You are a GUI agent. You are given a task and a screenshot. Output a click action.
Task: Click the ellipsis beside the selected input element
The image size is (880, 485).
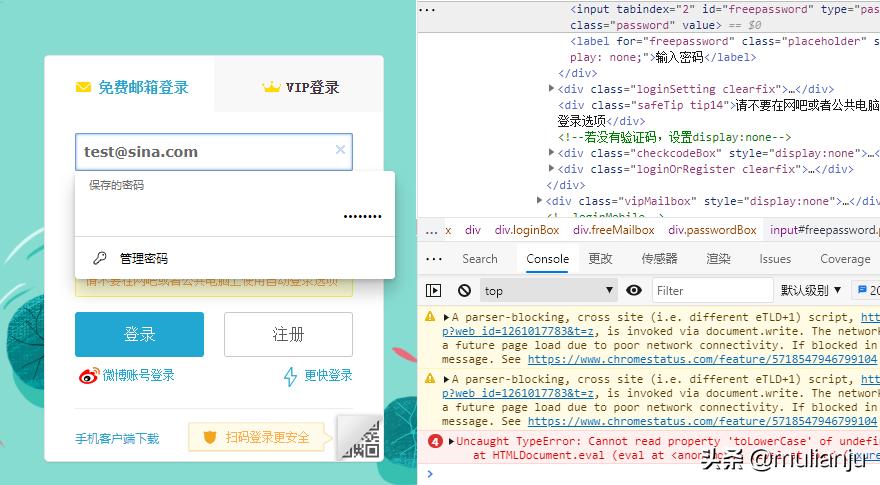tap(427, 10)
